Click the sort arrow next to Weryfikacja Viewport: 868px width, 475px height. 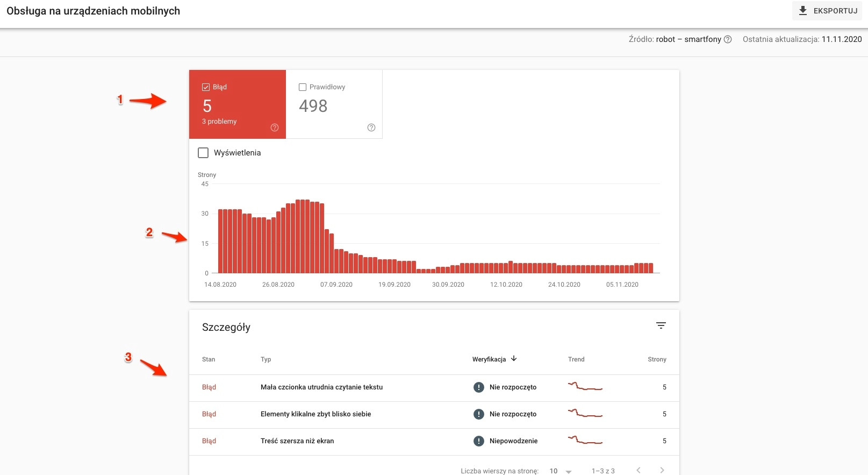coord(514,359)
